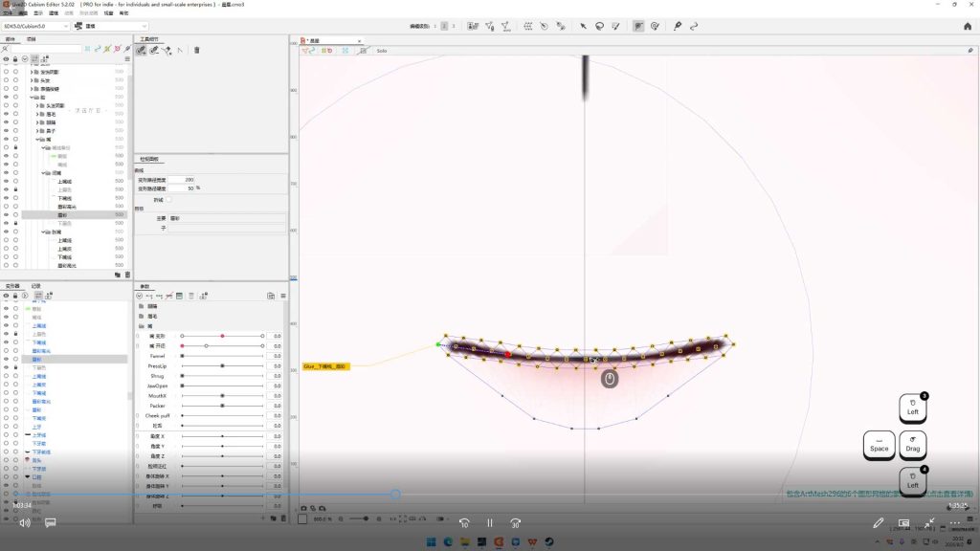This screenshot has width=980, height=551.
Task: Select the arrow selection tool in top toolbar
Action: [583, 26]
